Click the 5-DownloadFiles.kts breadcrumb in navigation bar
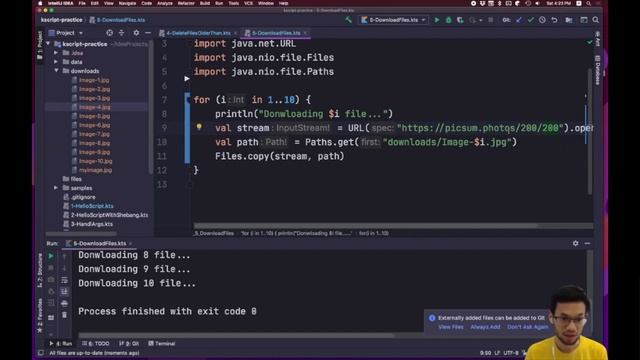Image resolution: width=640 pixels, height=360 pixels. click(117, 20)
